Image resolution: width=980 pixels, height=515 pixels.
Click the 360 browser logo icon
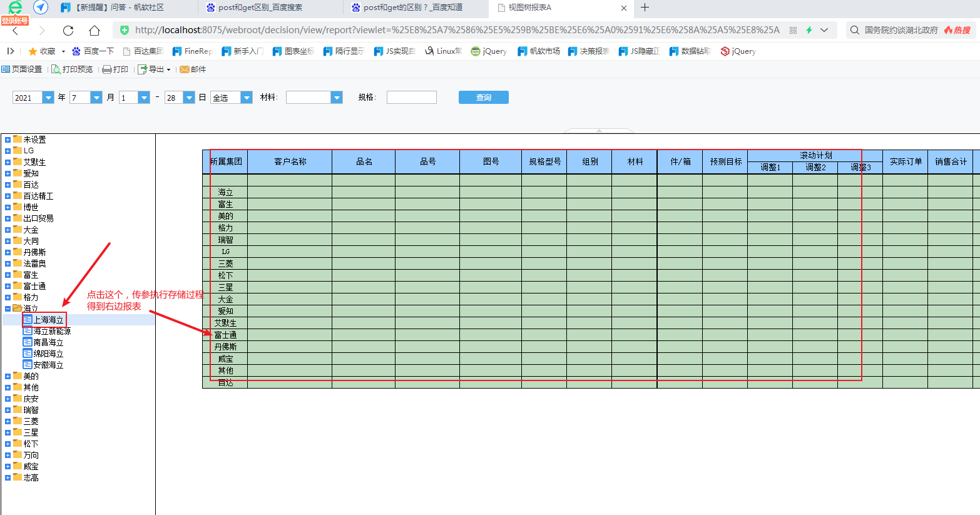click(15, 8)
